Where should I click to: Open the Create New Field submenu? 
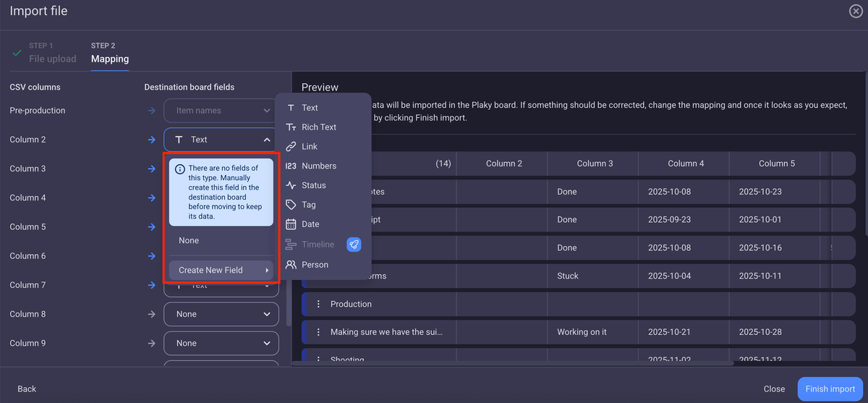(221, 270)
